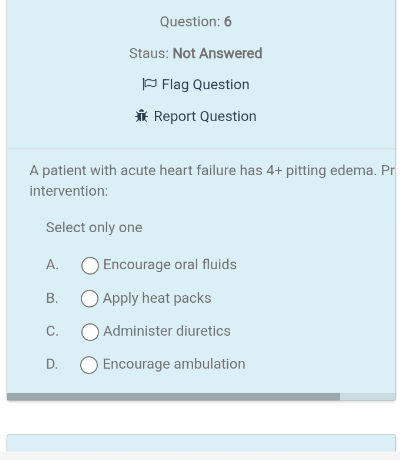
Task: Click the 'Question: 6' heading
Action: tap(196, 22)
